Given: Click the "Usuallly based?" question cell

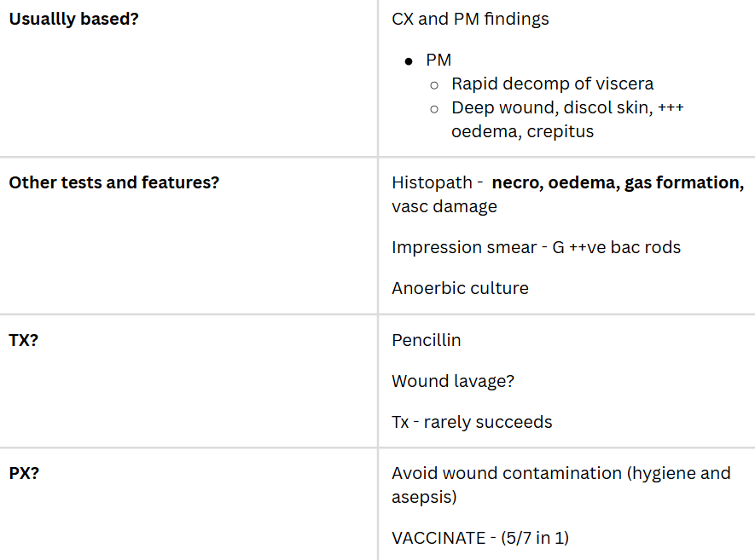Looking at the screenshot, I should pos(73,19).
